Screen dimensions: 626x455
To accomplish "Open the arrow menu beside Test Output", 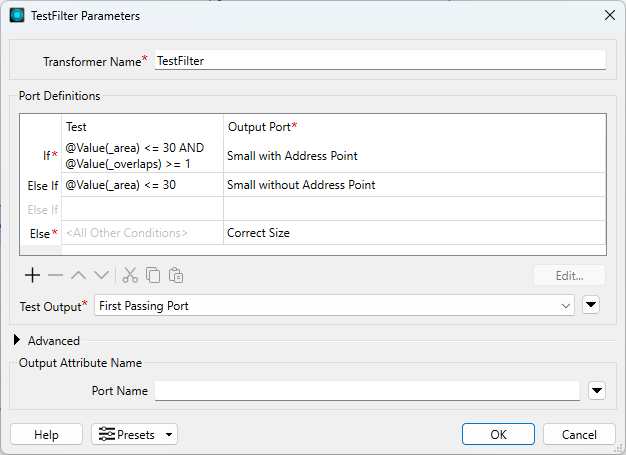I will click(x=591, y=305).
